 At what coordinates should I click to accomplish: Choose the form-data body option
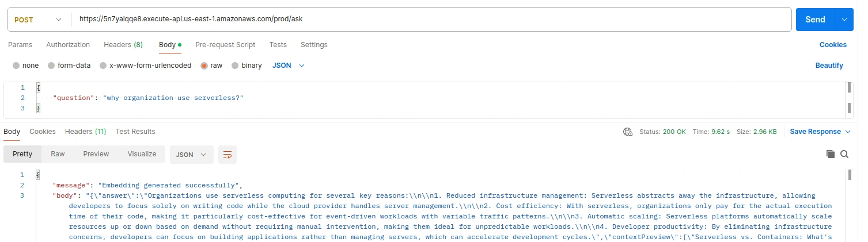[x=51, y=66]
